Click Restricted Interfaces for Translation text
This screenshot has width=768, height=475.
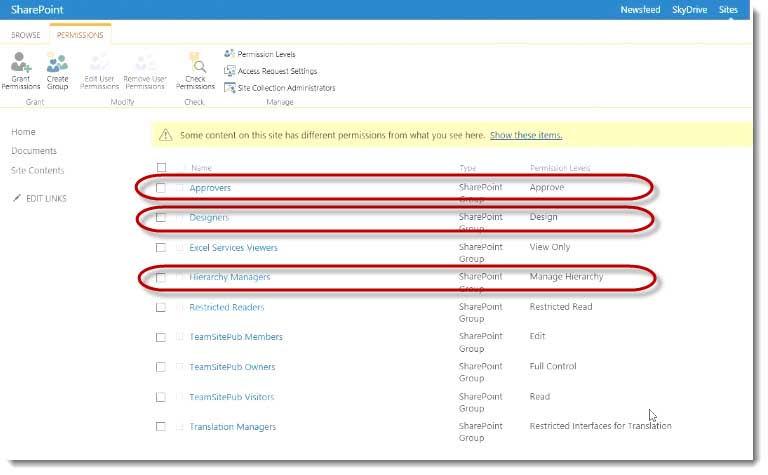(600, 426)
